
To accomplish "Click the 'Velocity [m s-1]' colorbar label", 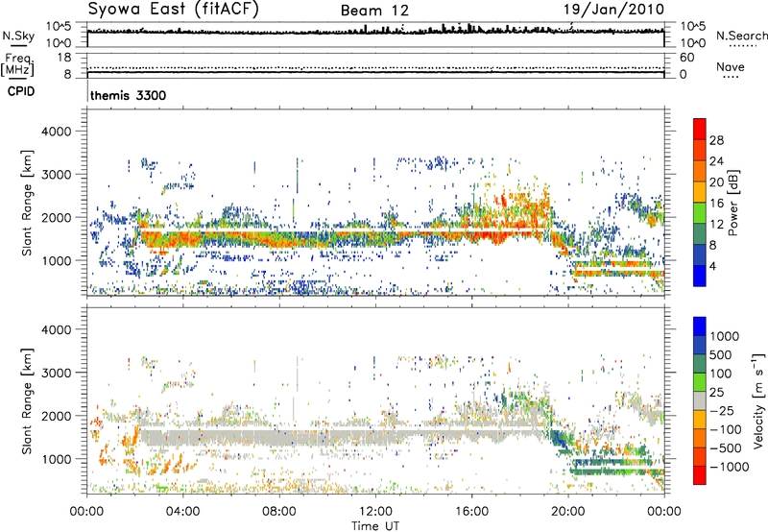I will [x=758, y=400].
